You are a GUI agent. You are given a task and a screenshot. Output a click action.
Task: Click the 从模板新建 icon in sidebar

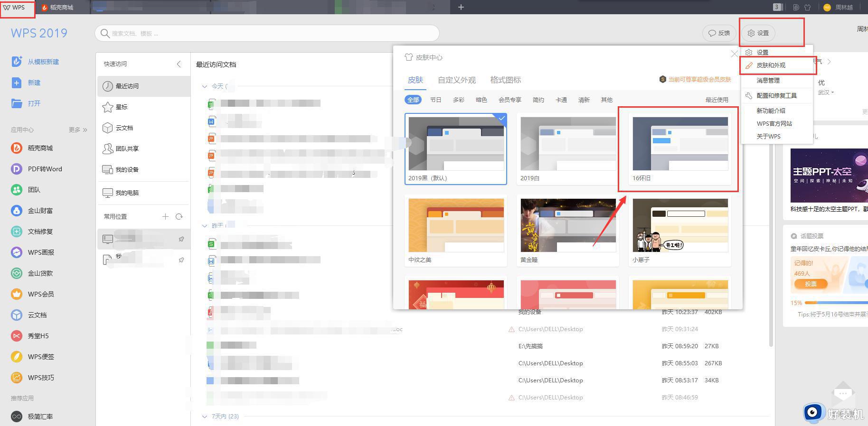pos(17,61)
